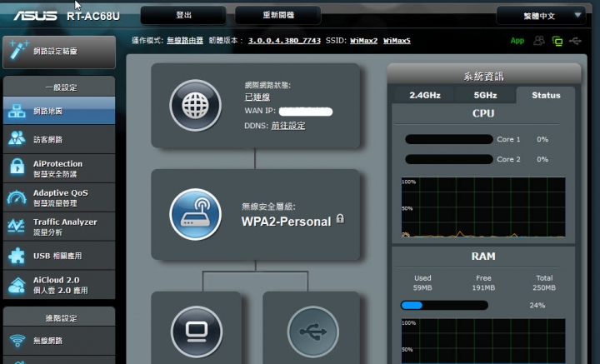Open Traffic Analyzer menu item
Viewport: 600px width, 364px height.
[59, 227]
